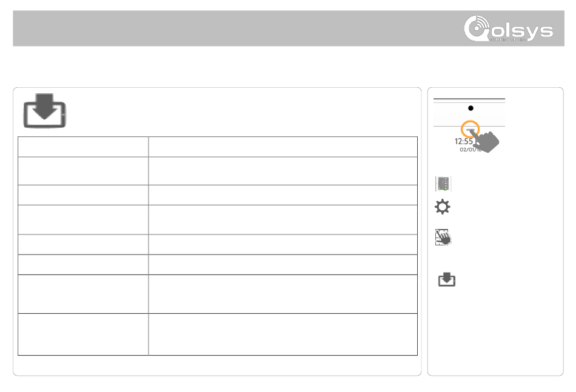Click the third row's right table cell
The image size is (576, 392).
point(283,195)
